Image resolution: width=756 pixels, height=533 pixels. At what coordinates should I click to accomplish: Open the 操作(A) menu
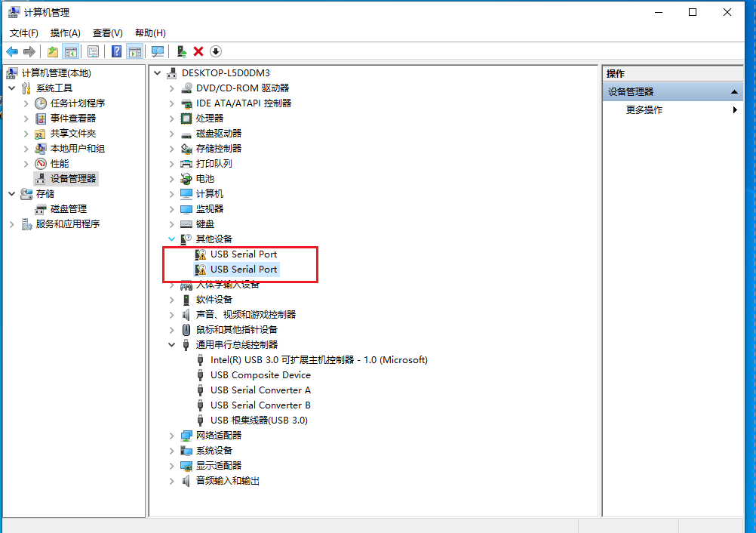[65, 33]
